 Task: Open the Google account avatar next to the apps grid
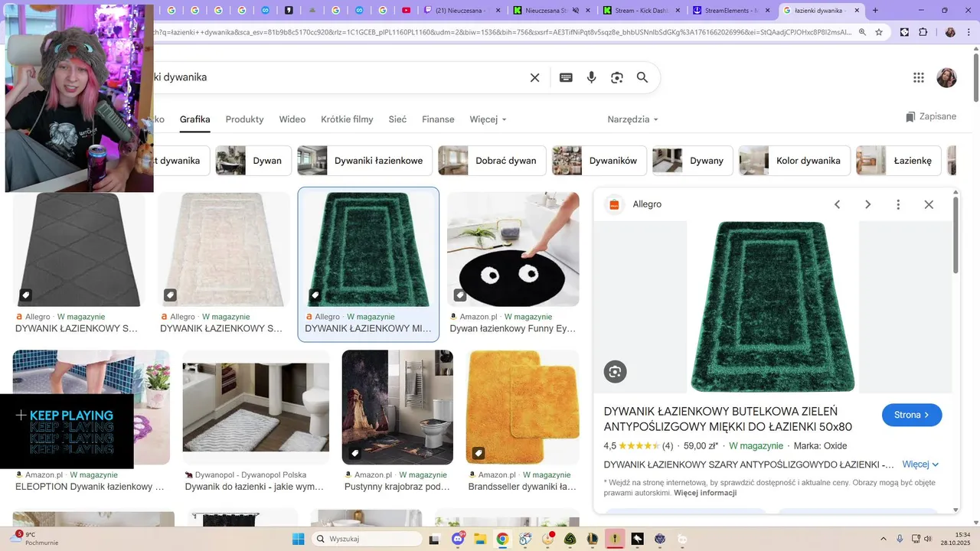coord(947,77)
